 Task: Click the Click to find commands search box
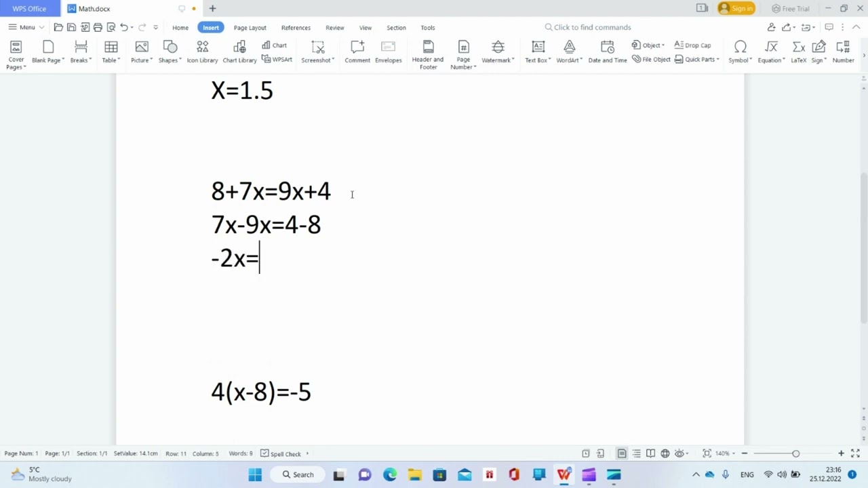588,27
